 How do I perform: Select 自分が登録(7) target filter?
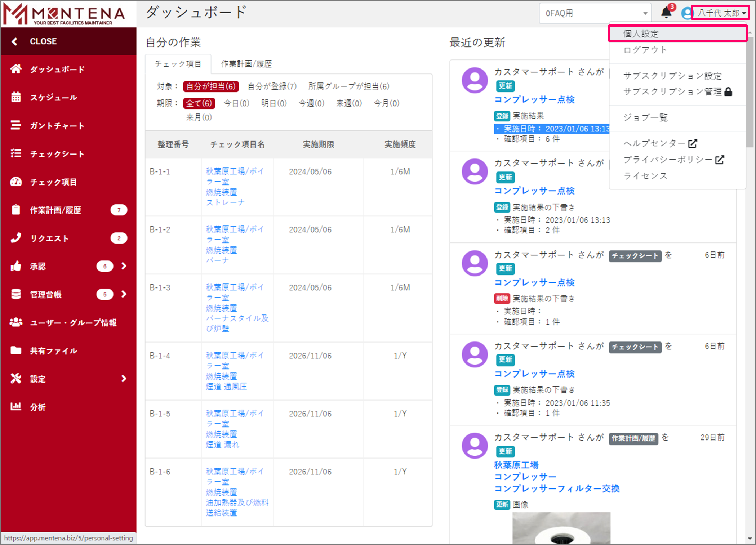point(272,86)
